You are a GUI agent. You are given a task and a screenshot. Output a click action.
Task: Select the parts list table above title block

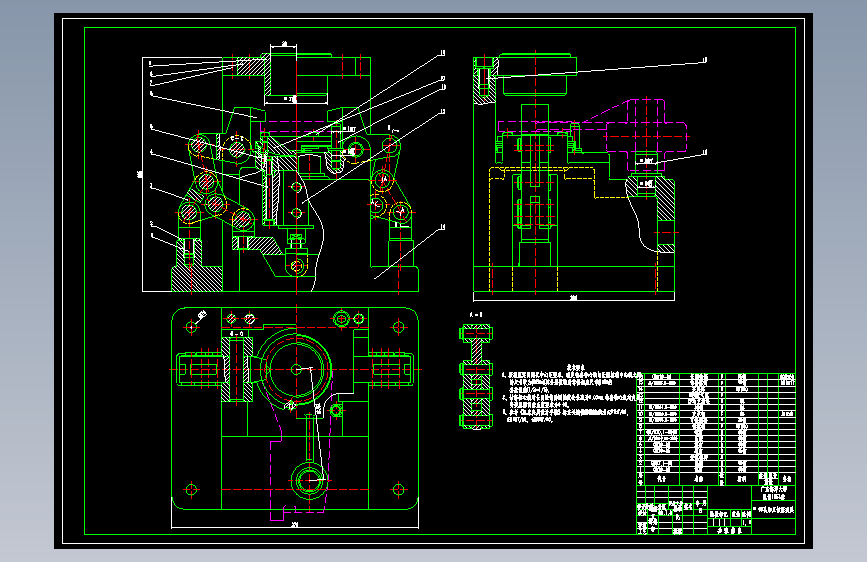pos(716,429)
